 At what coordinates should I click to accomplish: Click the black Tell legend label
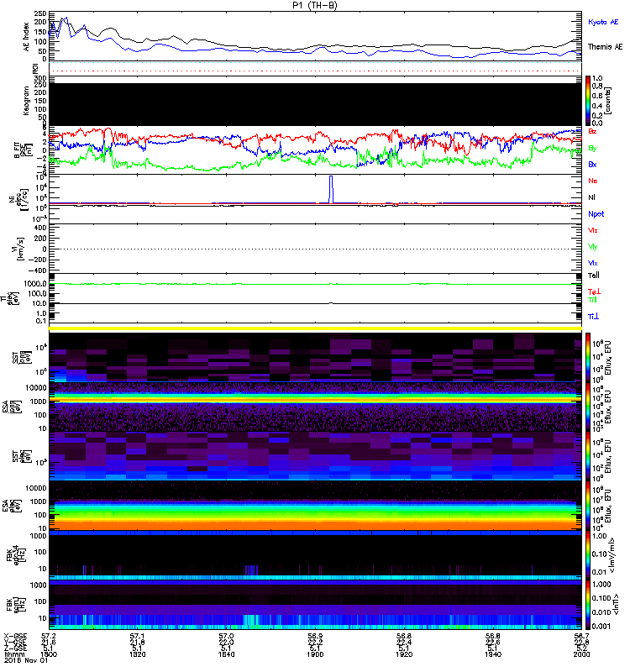(594, 276)
